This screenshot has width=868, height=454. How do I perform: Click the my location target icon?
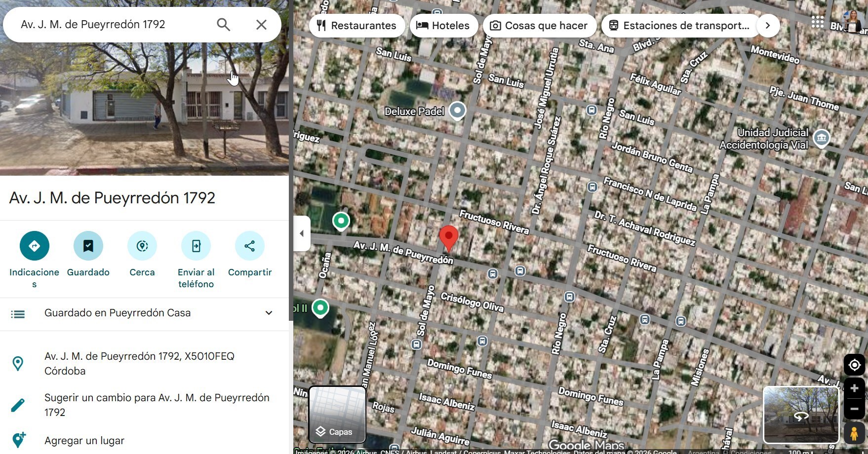(x=854, y=365)
